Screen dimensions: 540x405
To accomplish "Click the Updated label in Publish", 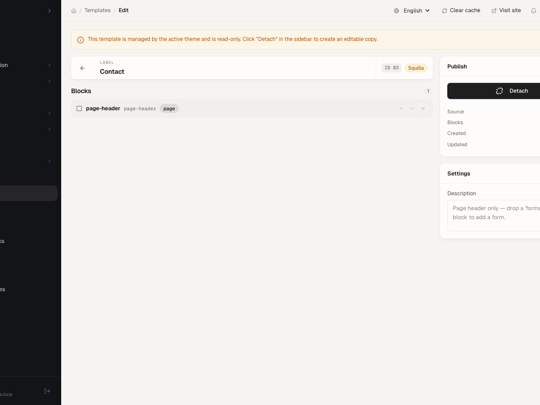I will click(457, 144).
